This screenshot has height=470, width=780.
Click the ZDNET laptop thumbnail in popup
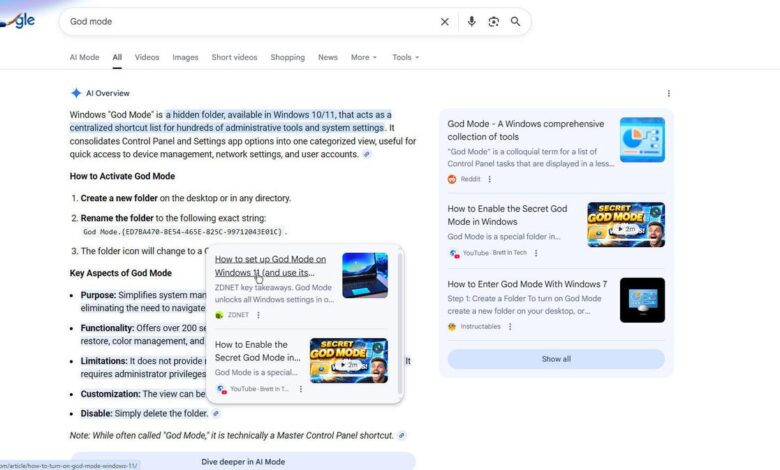click(365, 275)
